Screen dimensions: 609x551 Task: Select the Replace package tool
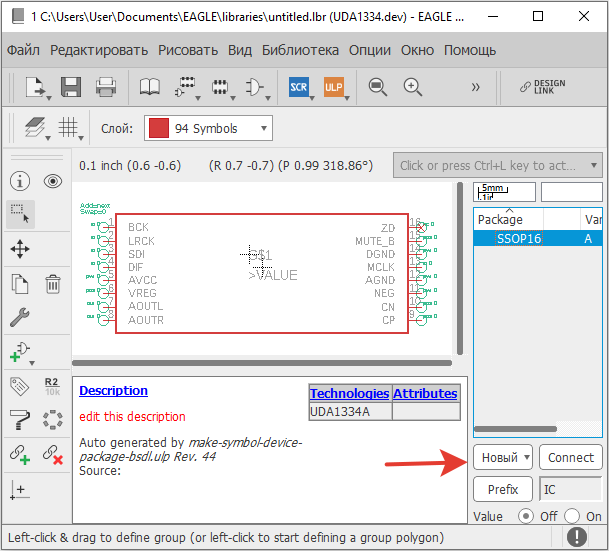pyautogui.click(x=53, y=420)
